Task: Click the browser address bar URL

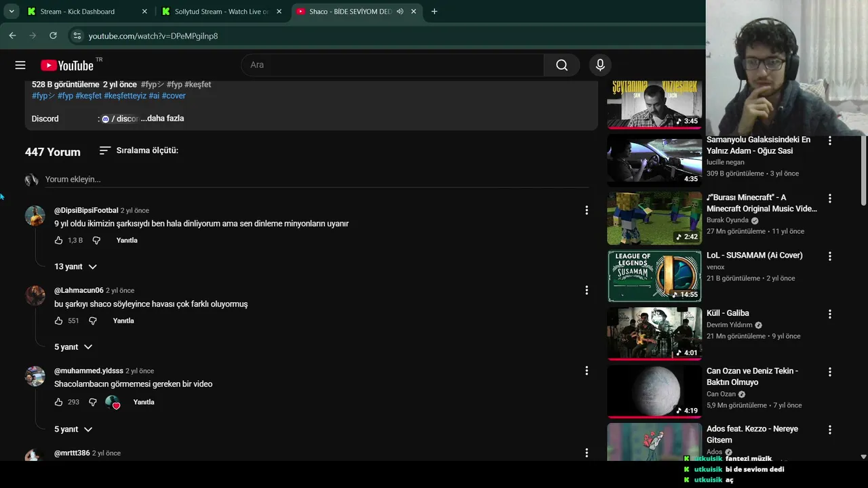Action: (153, 36)
